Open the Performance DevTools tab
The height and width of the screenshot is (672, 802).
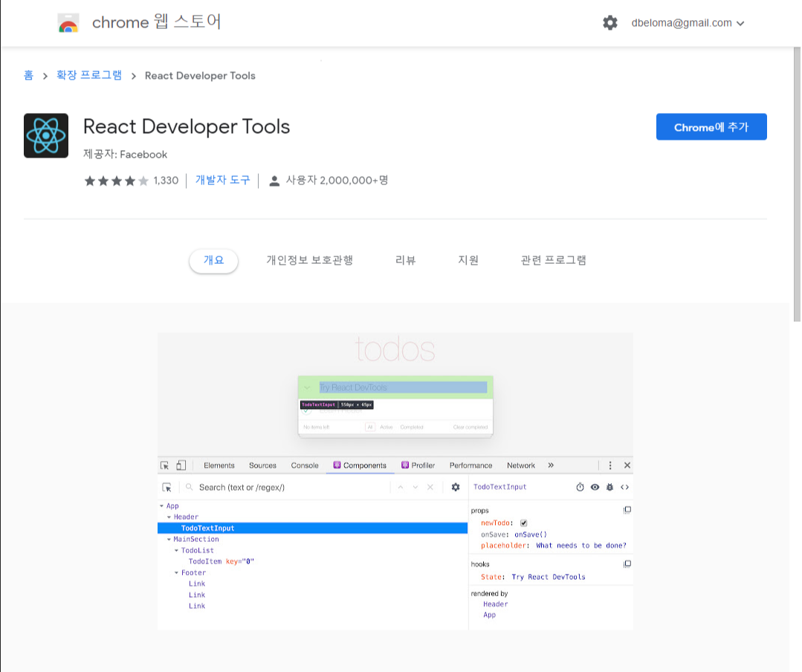point(470,465)
